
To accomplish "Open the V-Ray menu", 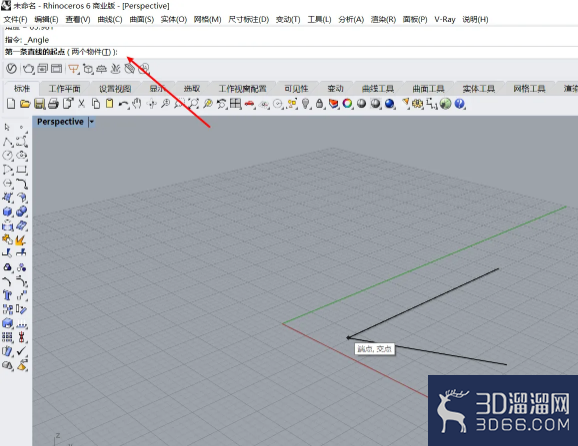I will 445,20.
